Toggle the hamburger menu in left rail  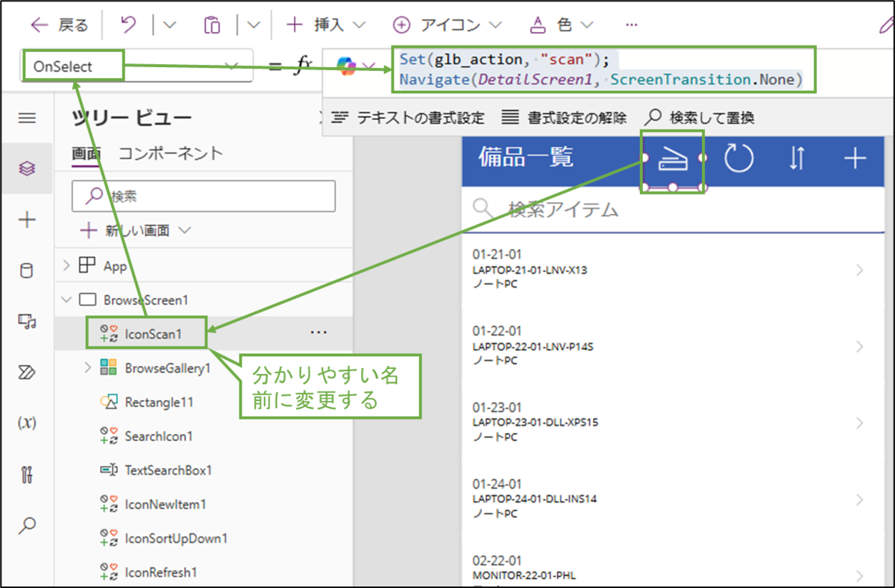27,118
